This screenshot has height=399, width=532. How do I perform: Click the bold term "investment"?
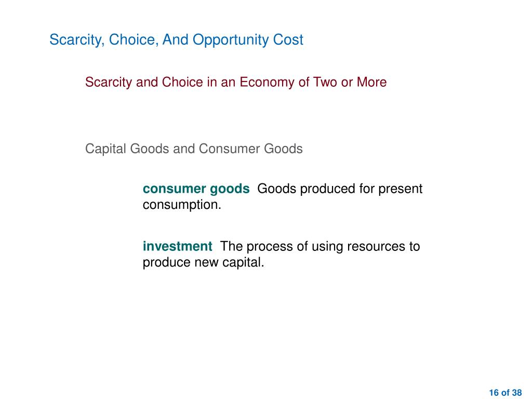pos(178,246)
